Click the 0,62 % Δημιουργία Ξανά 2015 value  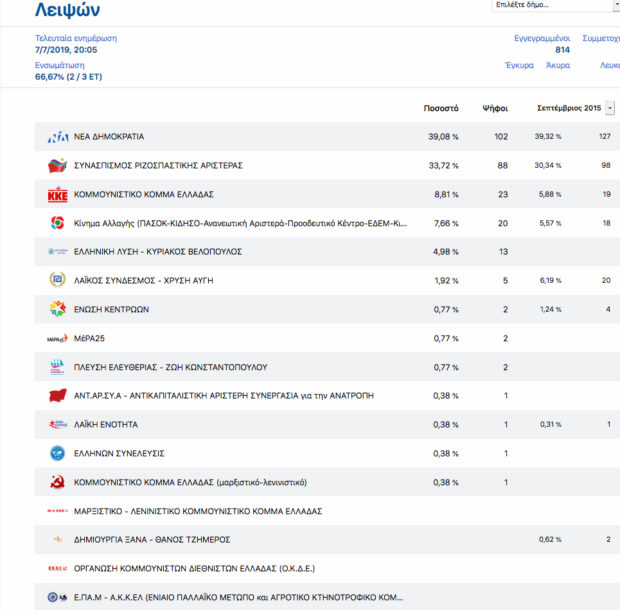(550, 539)
